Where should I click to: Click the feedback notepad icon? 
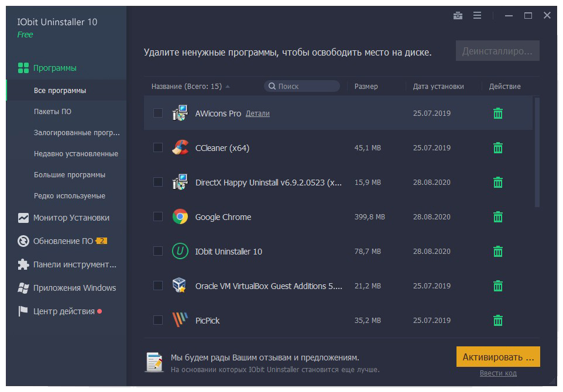(155, 362)
